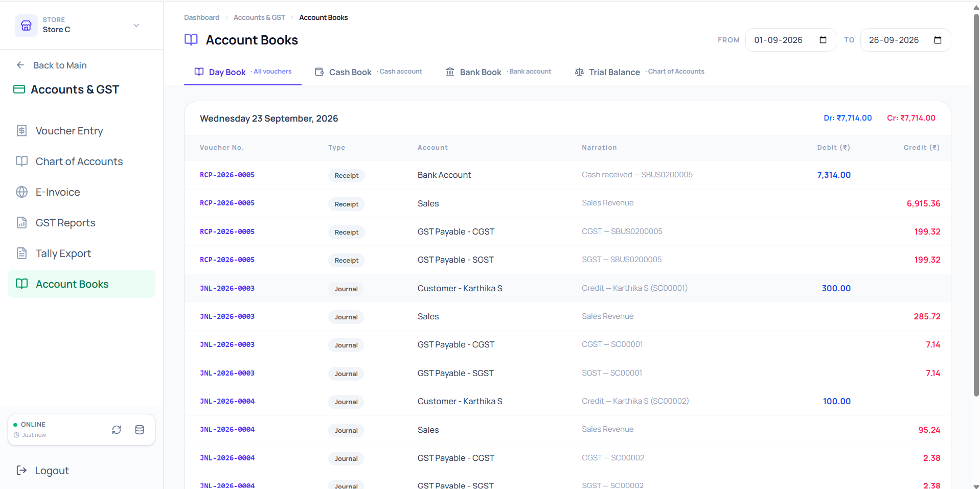Click the Bank Book building icon
The height and width of the screenshot is (489, 980).
(x=450, y=72)
